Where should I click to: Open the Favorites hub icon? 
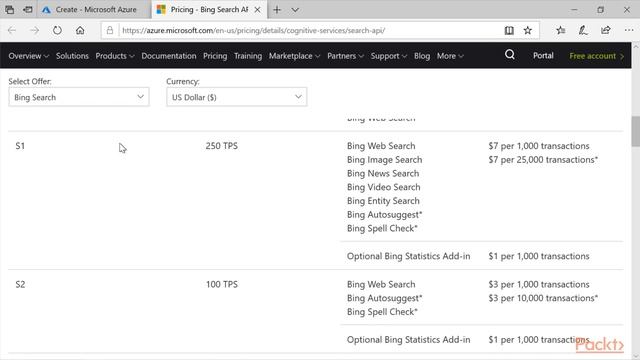561,30
